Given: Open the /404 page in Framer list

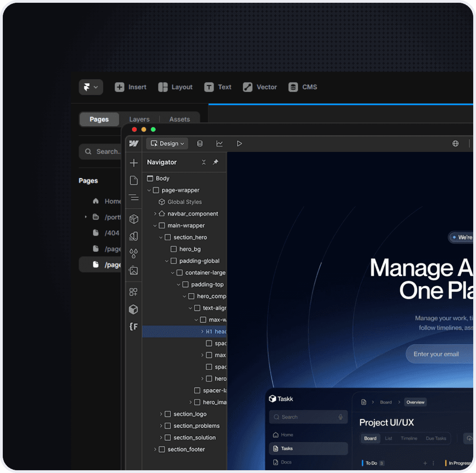Looking at the screenshot, I should pyautogui.click(x=106, y=233).
